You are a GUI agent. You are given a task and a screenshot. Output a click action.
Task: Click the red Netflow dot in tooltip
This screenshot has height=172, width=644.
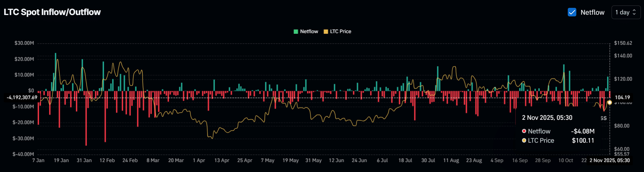pos(524,131)
